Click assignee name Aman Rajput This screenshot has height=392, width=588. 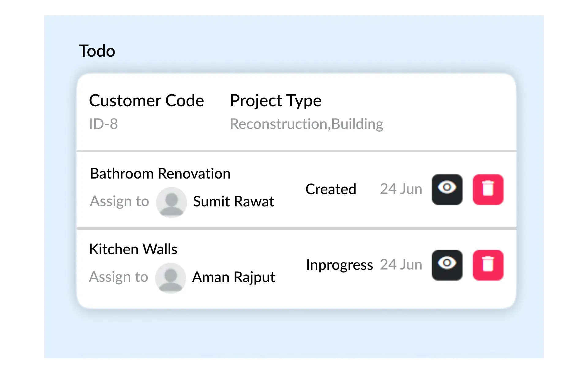tap(233, 277)
